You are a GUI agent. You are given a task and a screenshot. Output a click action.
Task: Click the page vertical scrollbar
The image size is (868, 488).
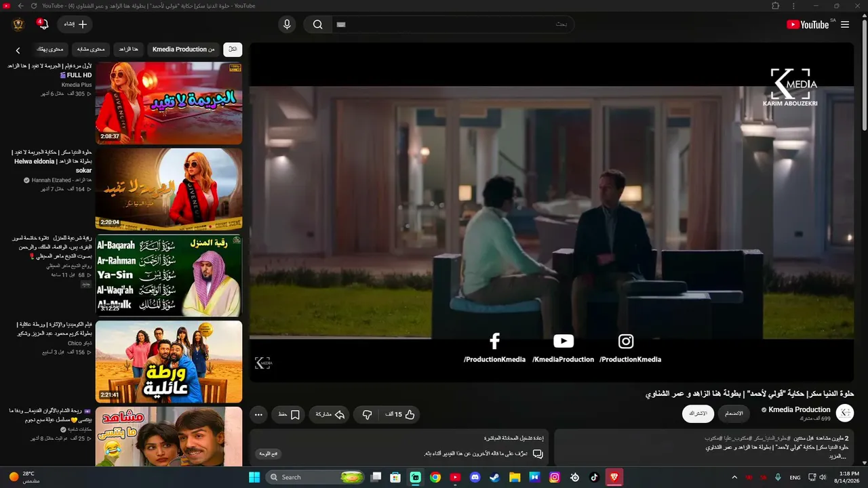point(864,75)
